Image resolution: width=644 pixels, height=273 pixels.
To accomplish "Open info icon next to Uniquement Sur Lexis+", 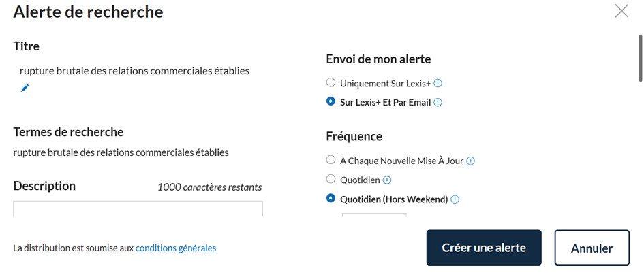I will (438, 83).
